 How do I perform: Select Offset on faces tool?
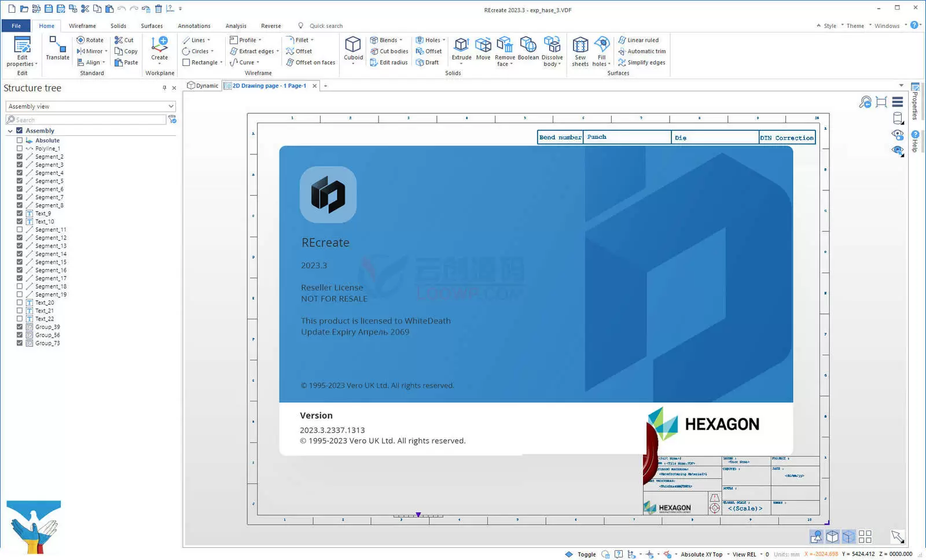[310, 62]
